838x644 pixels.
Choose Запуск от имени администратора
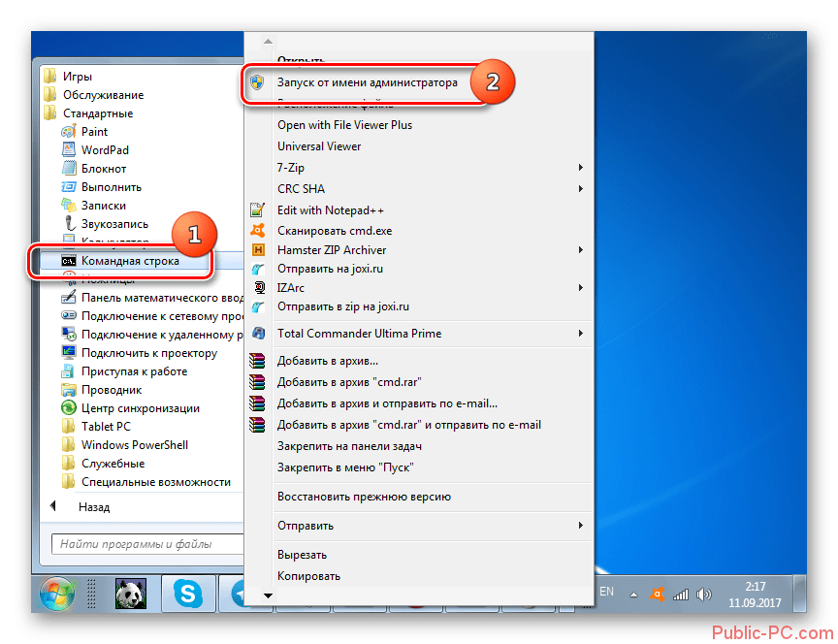point(368,82)
